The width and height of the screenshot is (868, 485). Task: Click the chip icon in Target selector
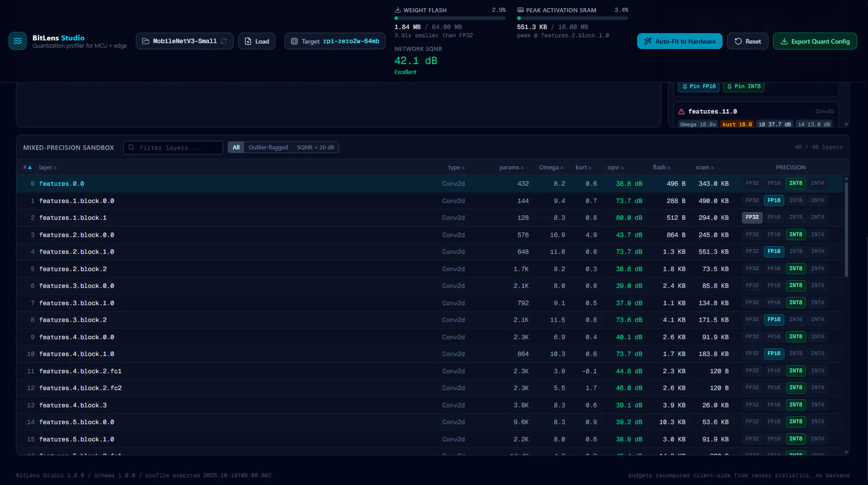pos(294,41)
